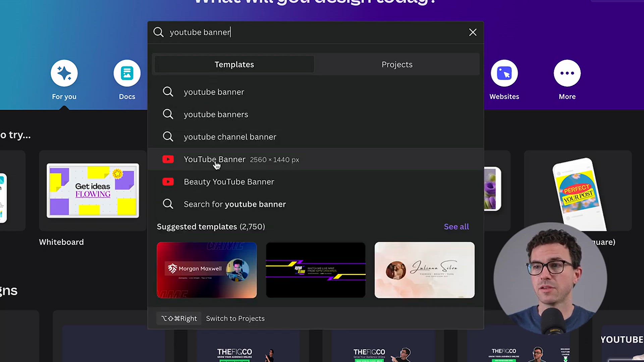Choose the 'youtube channel banner' suggestion
Viewport: 644px width, 362px height.
315,137
